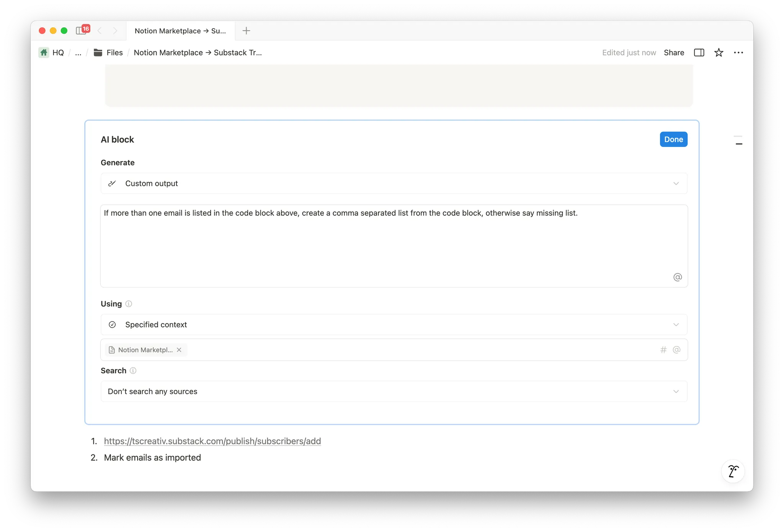Add page to favorites with star icon
The width and height of the screenshot is (784, 532).
719,52
